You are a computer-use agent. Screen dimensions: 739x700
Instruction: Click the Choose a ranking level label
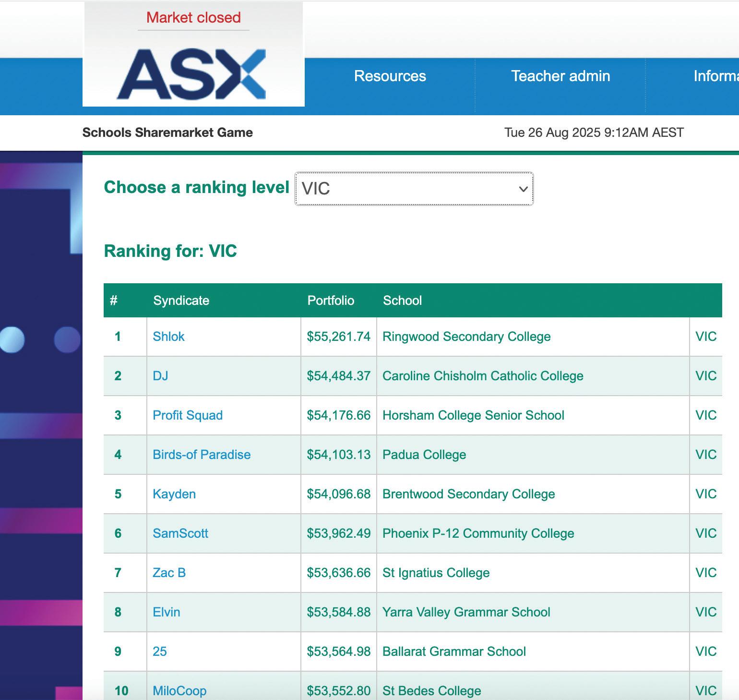point(197,187)
